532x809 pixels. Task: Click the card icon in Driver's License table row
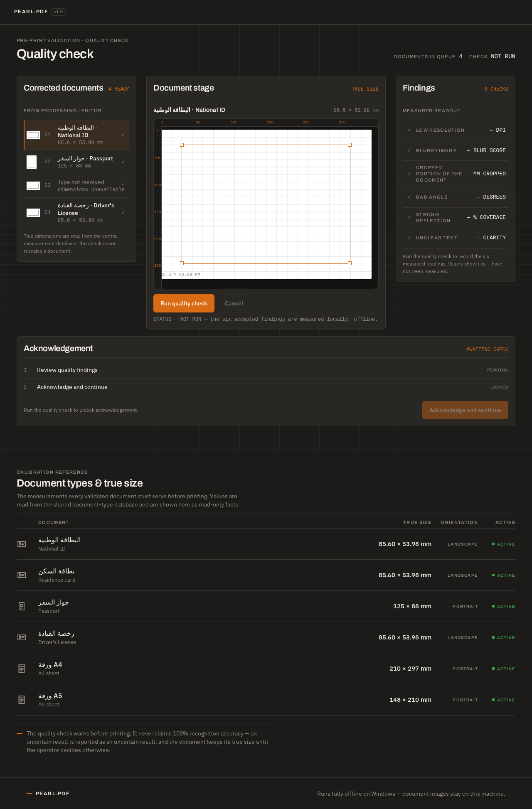[x=22, y=637]
